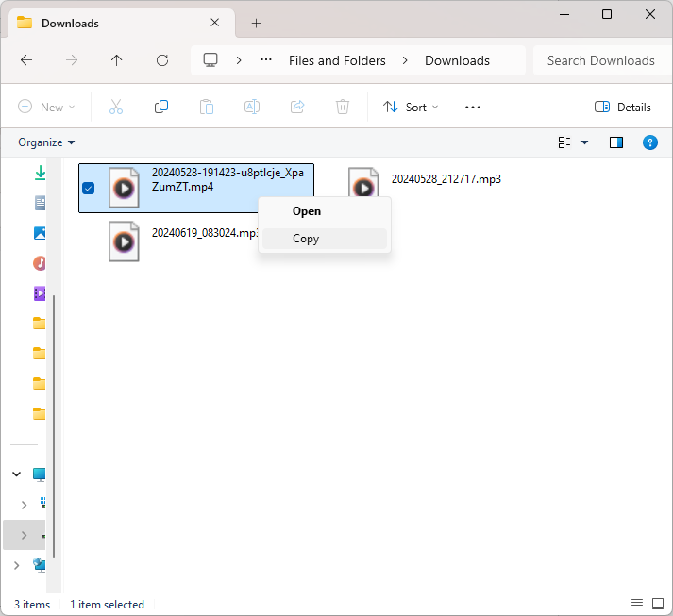Screen dimensions: 673x616
Task: Open the Sort dropdown
Action: coord(411,108)
